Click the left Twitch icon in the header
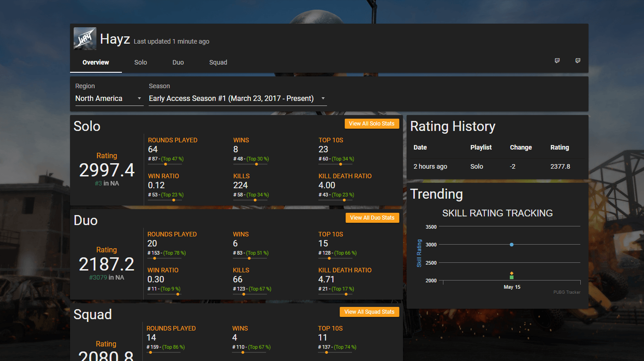 tap(557, 60)
